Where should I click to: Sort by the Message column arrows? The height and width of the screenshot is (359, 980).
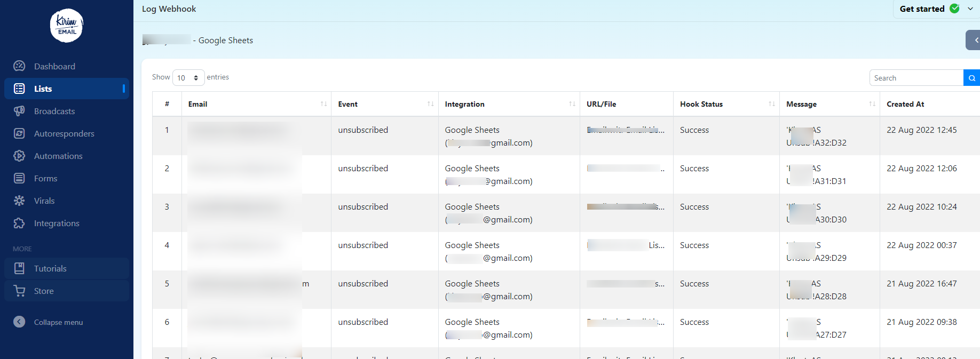872,104
